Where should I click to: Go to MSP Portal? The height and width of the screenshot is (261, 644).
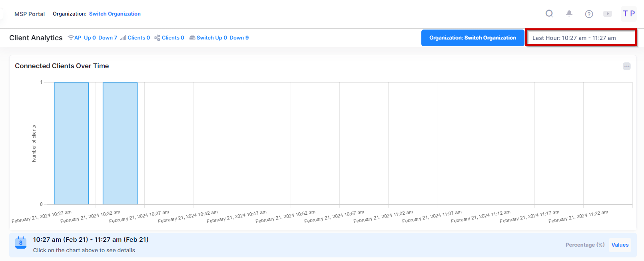point(30,14)
